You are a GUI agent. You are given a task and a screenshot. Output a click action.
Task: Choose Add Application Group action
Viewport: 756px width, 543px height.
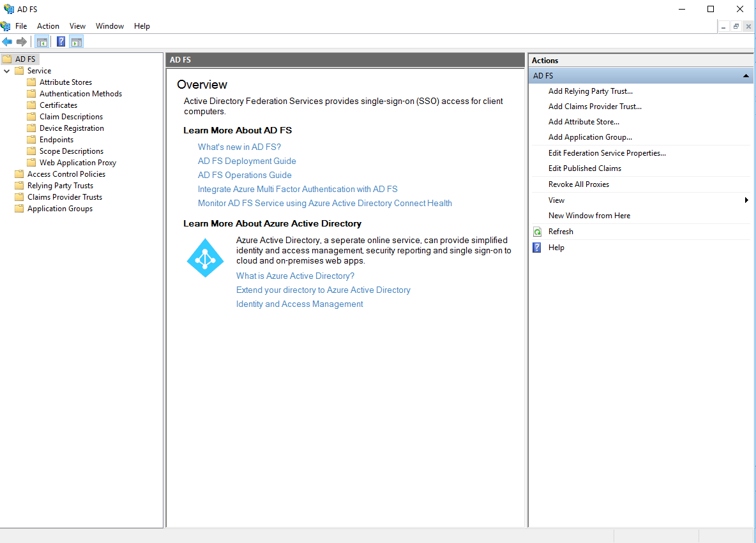[590, 137]
